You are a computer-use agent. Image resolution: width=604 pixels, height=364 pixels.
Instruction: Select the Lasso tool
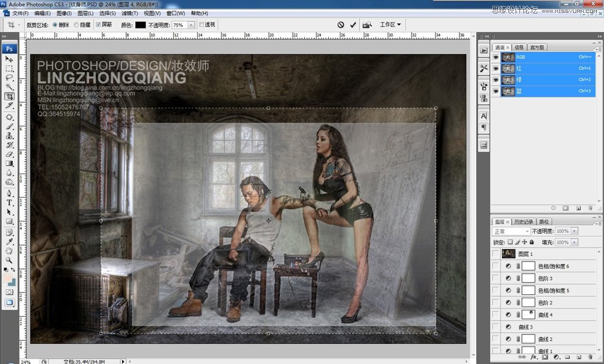point(10,77)
